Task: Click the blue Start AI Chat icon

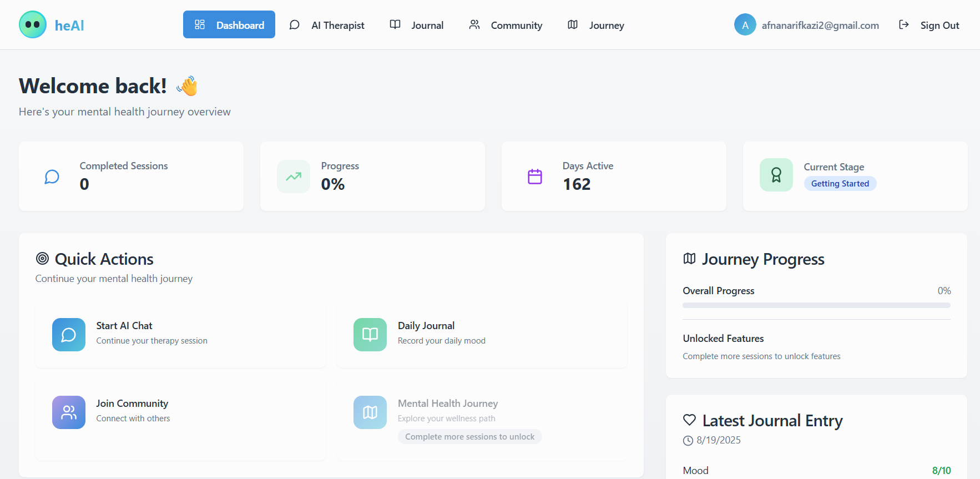Action: pyautogui.click(x=69, y=335)
